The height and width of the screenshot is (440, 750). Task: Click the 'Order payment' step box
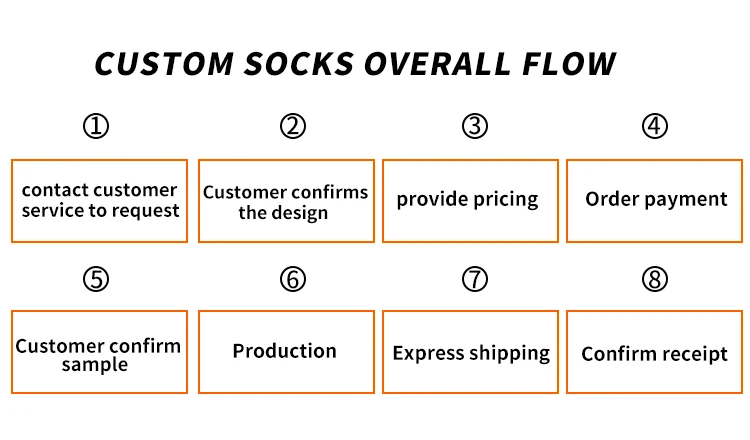tap(654, 201)
